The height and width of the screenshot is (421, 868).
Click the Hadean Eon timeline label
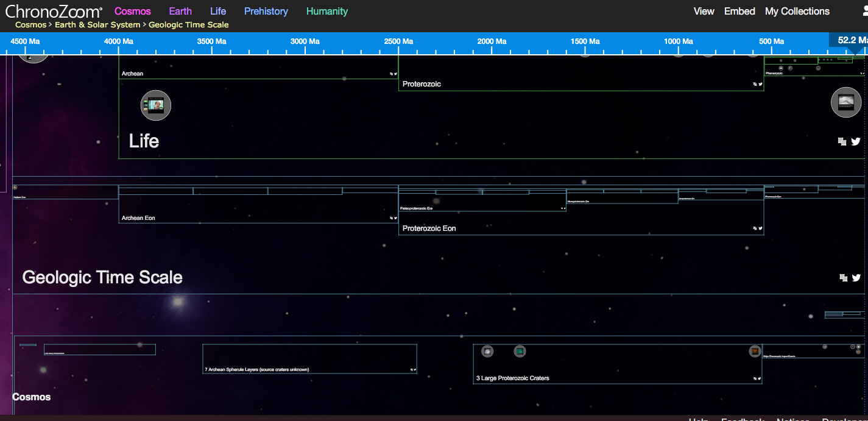coord(18,197)
